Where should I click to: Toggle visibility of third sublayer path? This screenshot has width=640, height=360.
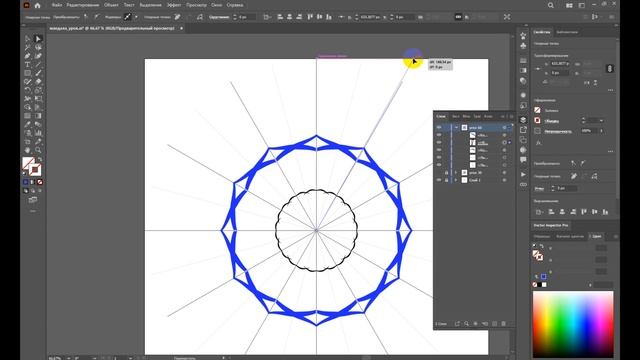(439, 150)
